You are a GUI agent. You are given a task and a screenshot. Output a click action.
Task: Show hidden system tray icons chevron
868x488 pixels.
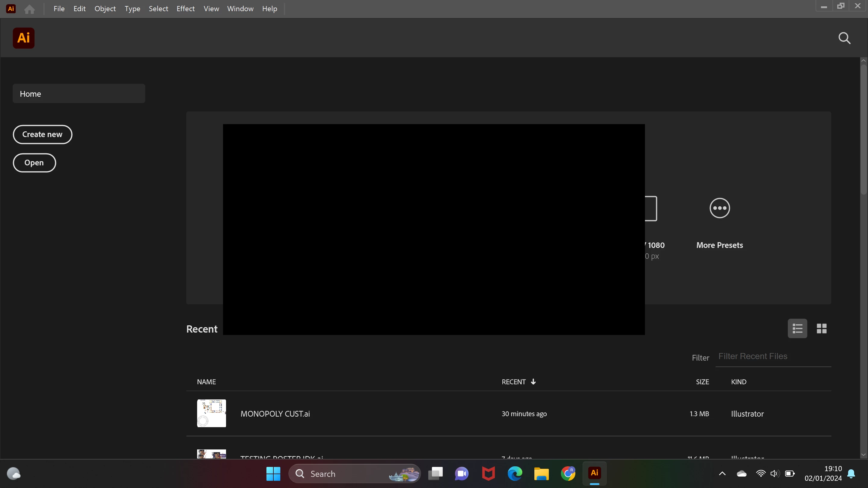(722, 474)
